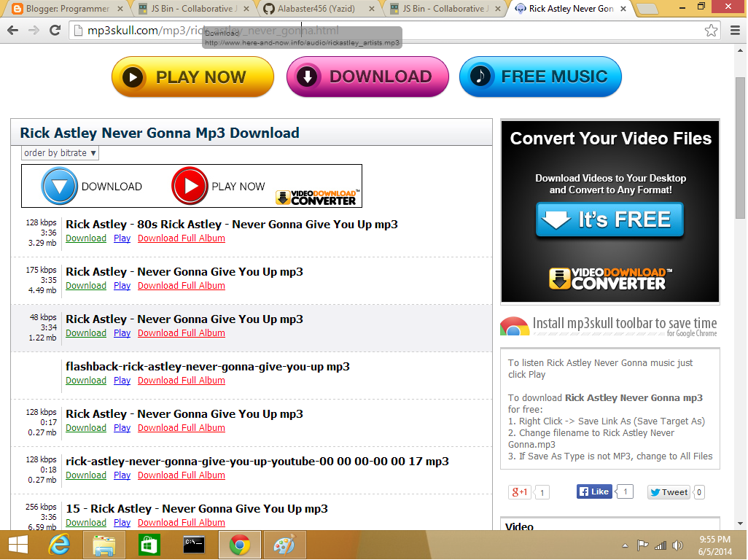
Task: Download Full Album for the 48 kbps track
Action: [182, 333]
